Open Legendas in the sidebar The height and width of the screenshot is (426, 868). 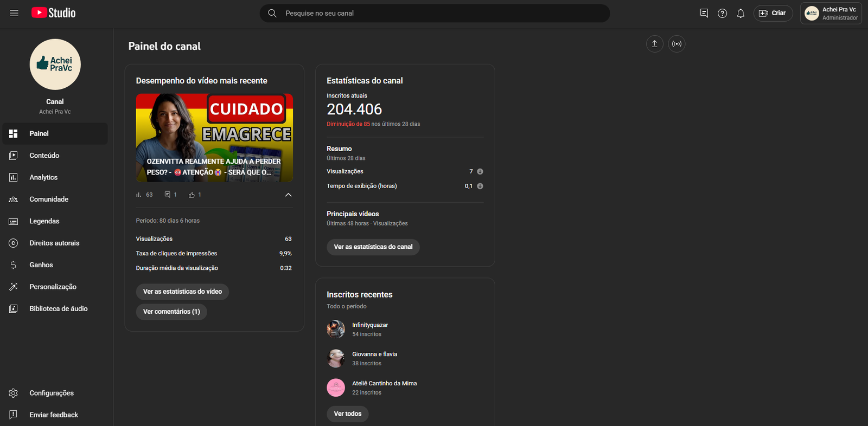click(x=55, y=221)
